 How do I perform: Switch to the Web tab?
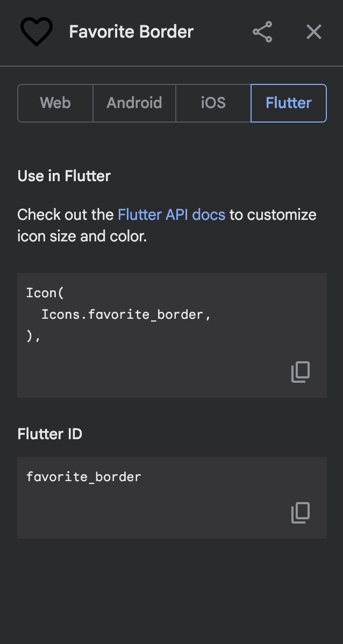click(x=55, y=103)
